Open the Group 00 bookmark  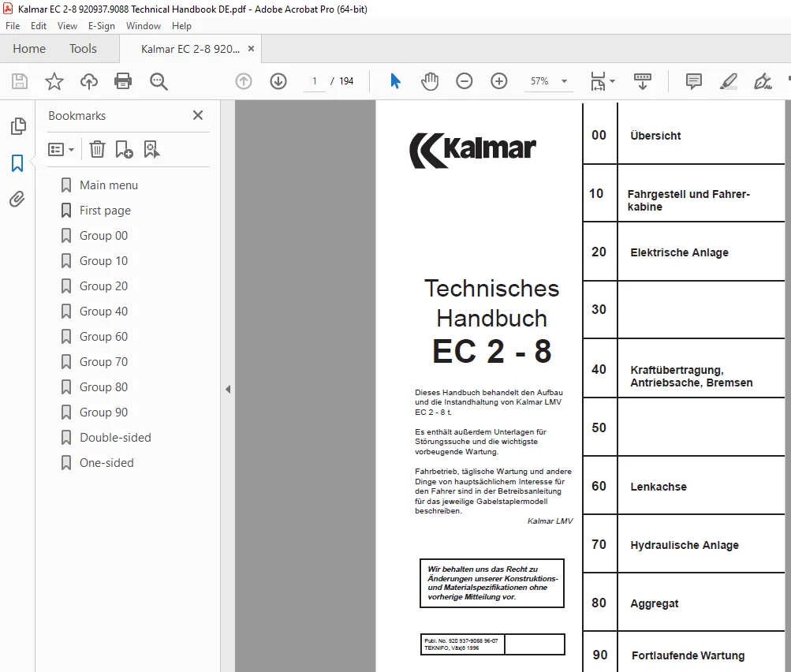pos(103,236)
